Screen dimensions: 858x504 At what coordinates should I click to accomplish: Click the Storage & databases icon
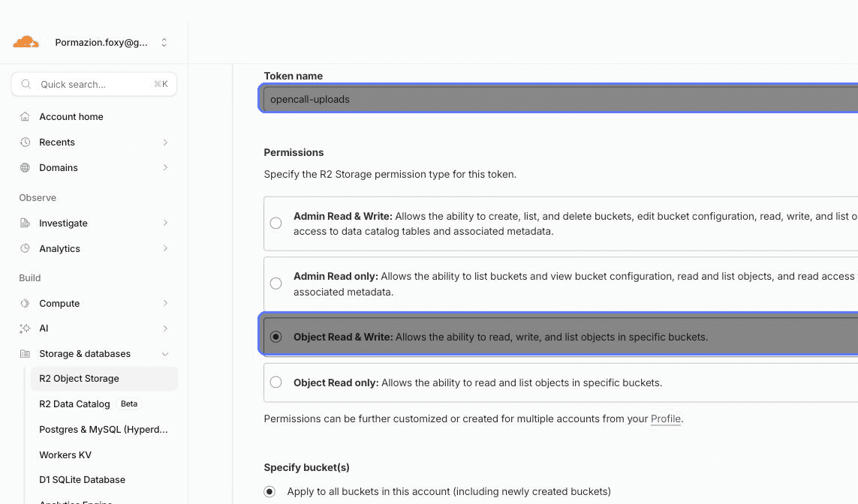click(25, 354)
